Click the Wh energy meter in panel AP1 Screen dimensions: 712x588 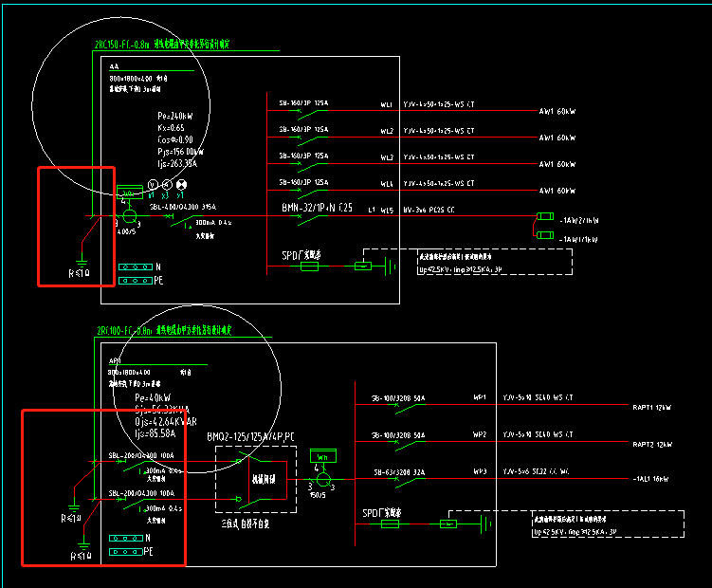click(x=323, y=456)
